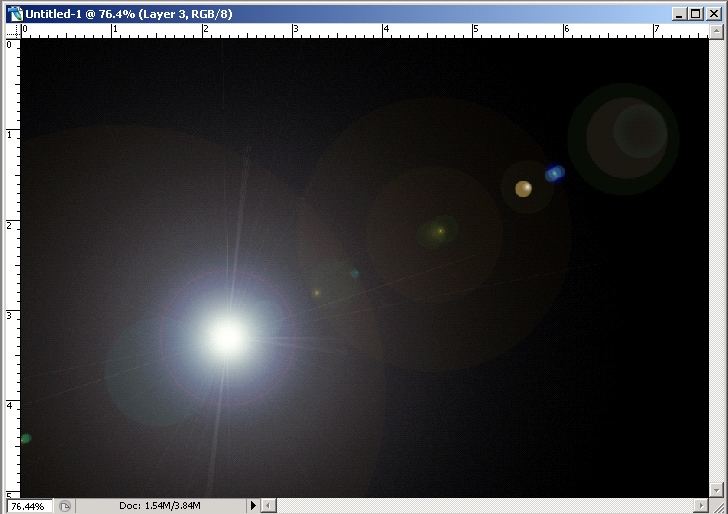Click the bright white lens flare center
The height and width of the screenshot is (514, 728).
pos(228,338)
